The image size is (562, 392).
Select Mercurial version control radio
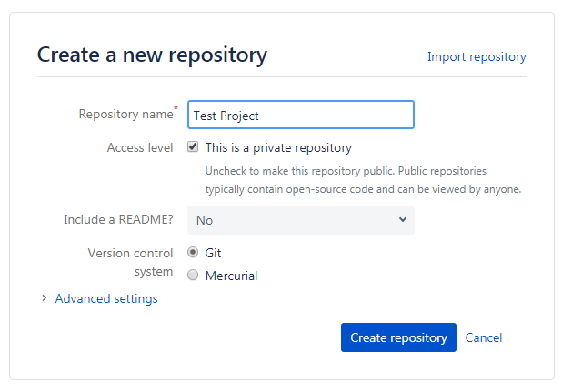coord(193,275)
